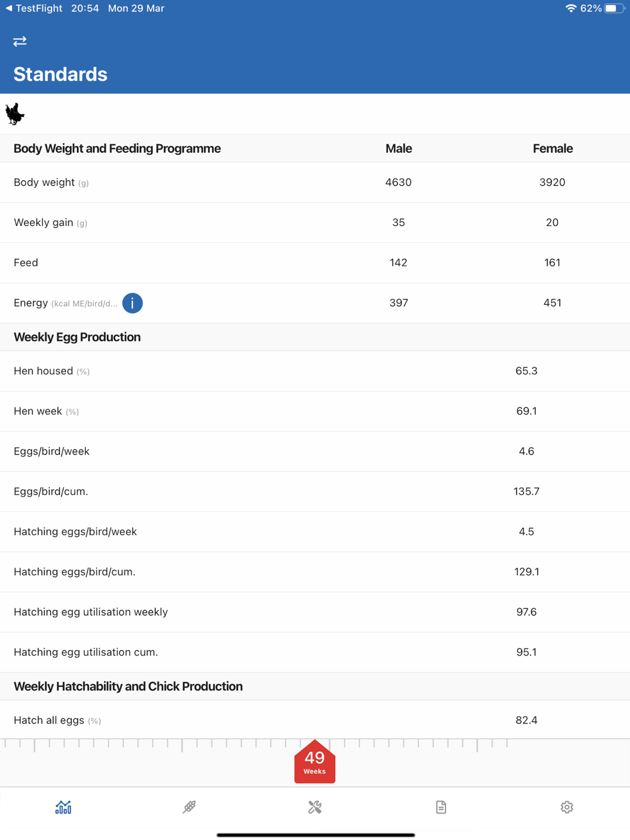
Task: Open the settings gear tab
Action: [x=567, y=807]
